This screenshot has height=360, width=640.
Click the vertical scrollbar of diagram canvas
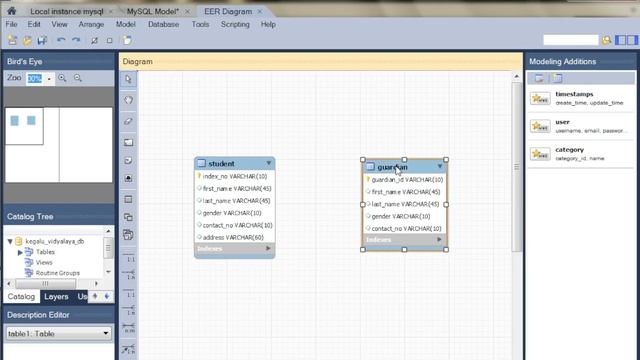click(516, 167)
